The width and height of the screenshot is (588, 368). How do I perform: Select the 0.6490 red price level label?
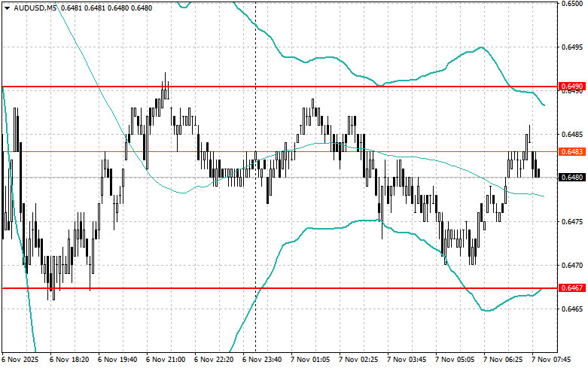click(572, 87)
